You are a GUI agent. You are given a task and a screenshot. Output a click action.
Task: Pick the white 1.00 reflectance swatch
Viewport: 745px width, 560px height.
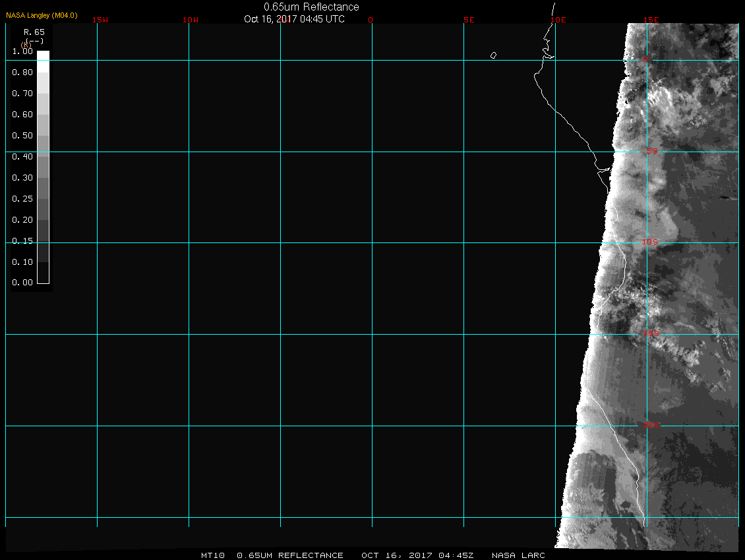click(43, 56)
